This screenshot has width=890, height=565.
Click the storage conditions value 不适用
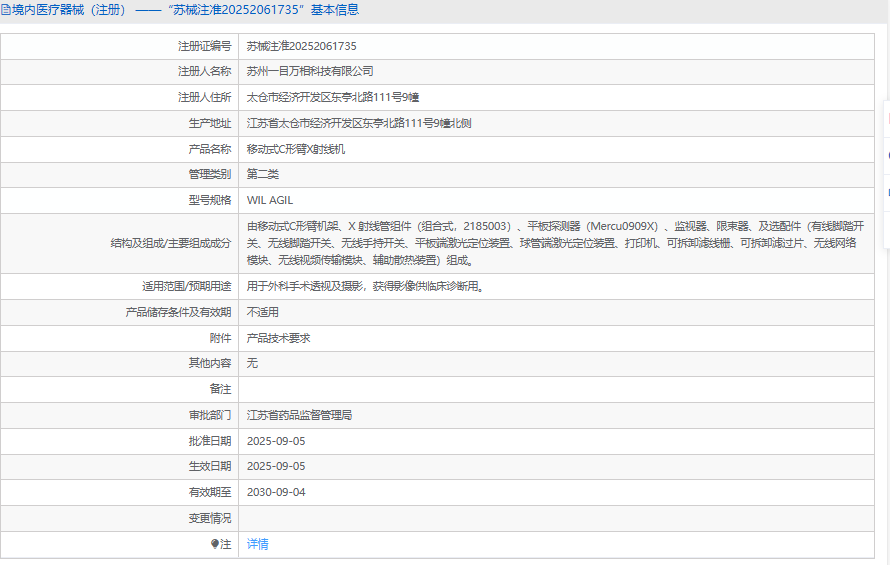coord(263,312)
